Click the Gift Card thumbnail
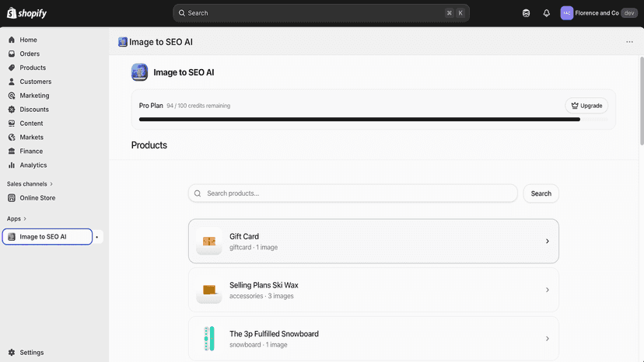The image size is (644, 362). tap(209, 242)
